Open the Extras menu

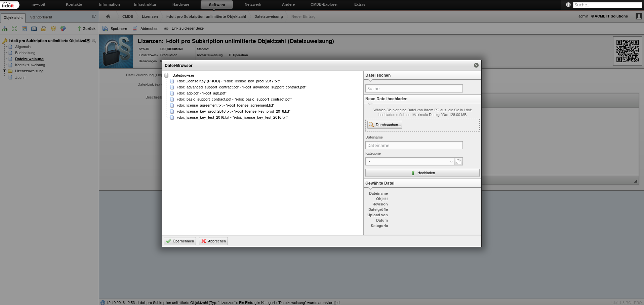pos(360,4)
